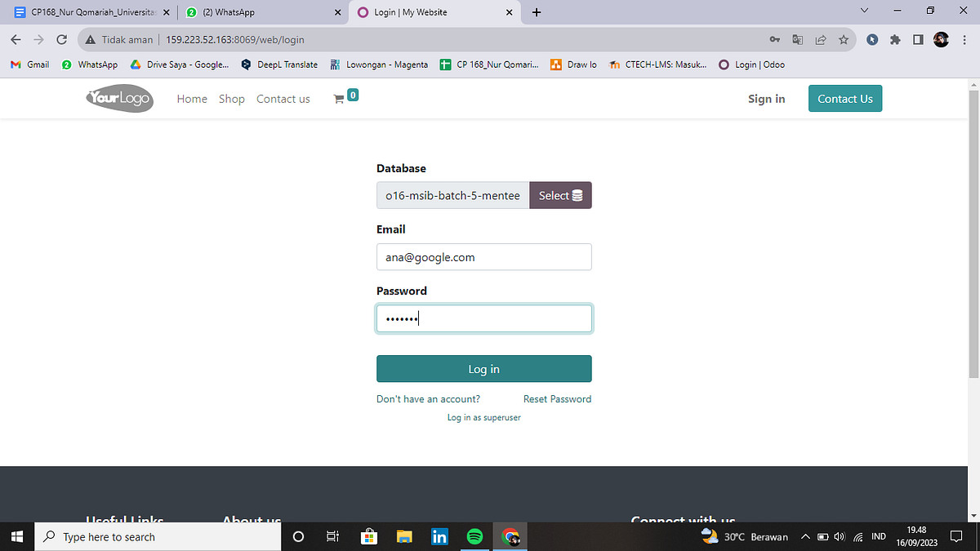Open the browser extensions puzzle icon
This screenshot has width=980, height=551.
(895, 38)
